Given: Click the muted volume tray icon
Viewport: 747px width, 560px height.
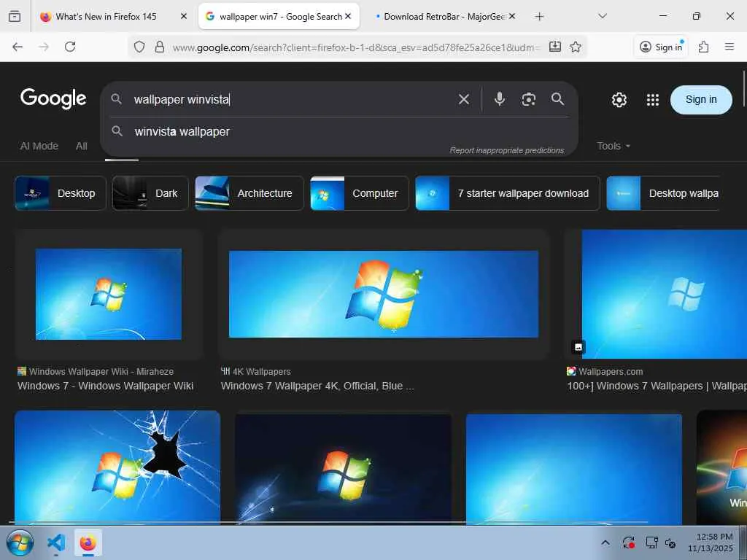Looking at the screenshot, I should coord(670,542).
